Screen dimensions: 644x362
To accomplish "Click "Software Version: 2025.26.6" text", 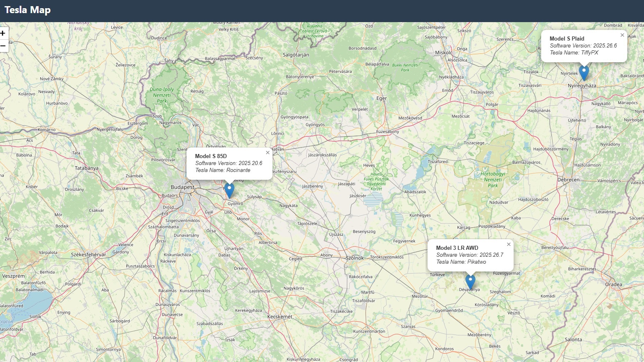I will [x=583, y=45].
